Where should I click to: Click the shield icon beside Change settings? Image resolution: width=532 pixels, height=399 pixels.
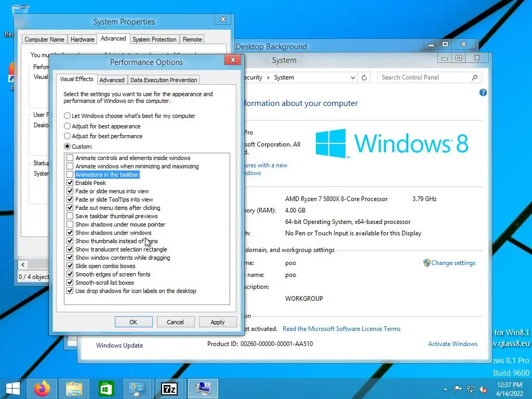point(427,263)
